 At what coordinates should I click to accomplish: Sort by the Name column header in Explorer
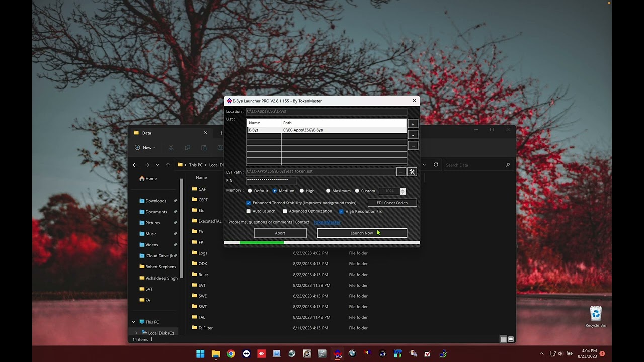pos(201,177)
